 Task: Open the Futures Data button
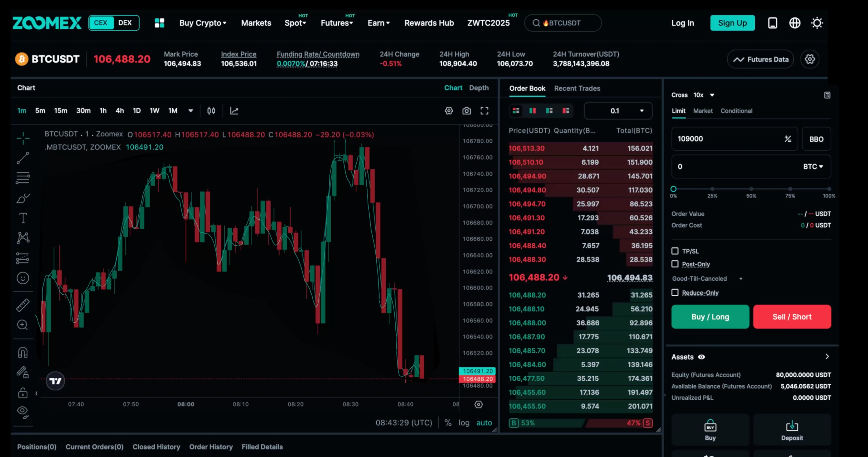[x=760, y=59]
